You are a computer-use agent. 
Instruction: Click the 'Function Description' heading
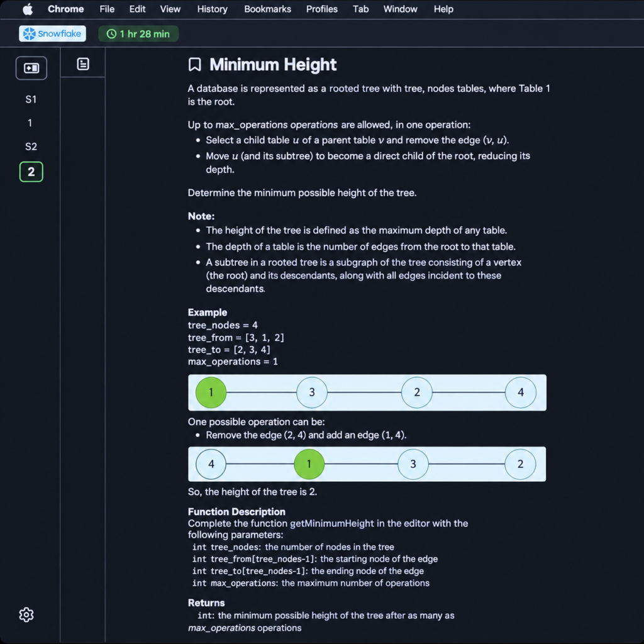tap(236, 512)
